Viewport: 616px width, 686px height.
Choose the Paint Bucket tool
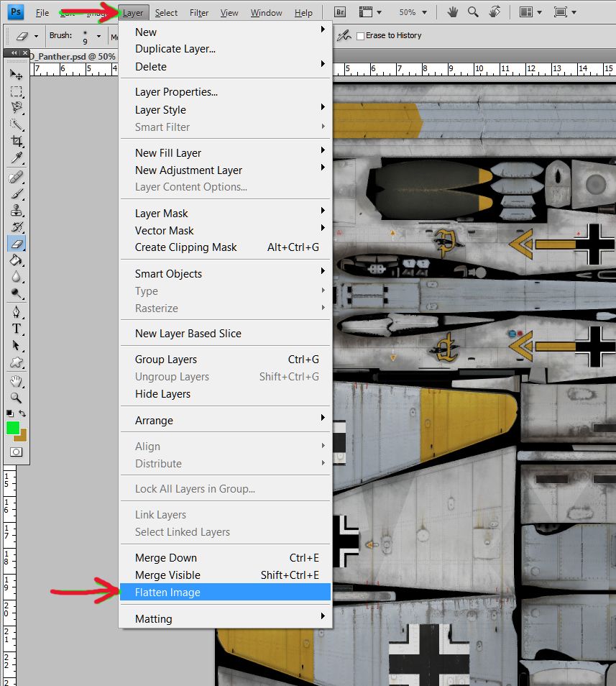(x=16, y=260)
